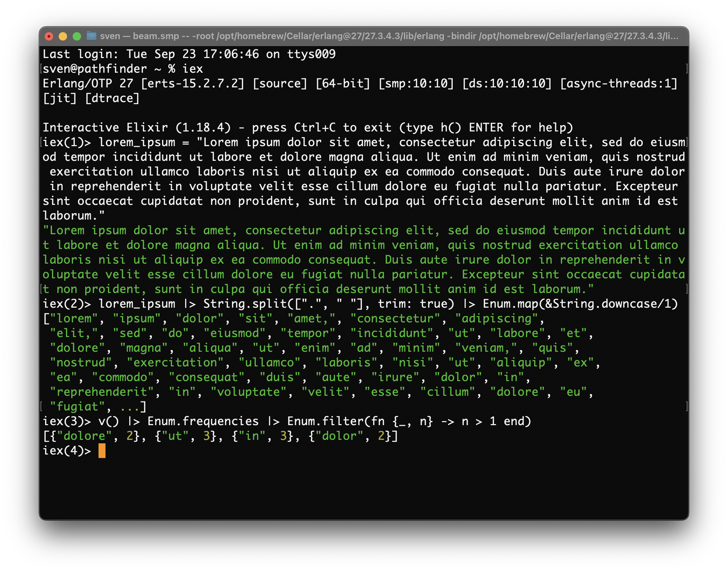728x572 pixels.
Task: Click the iex(4)> prompt text
Action: click(67, 451)
